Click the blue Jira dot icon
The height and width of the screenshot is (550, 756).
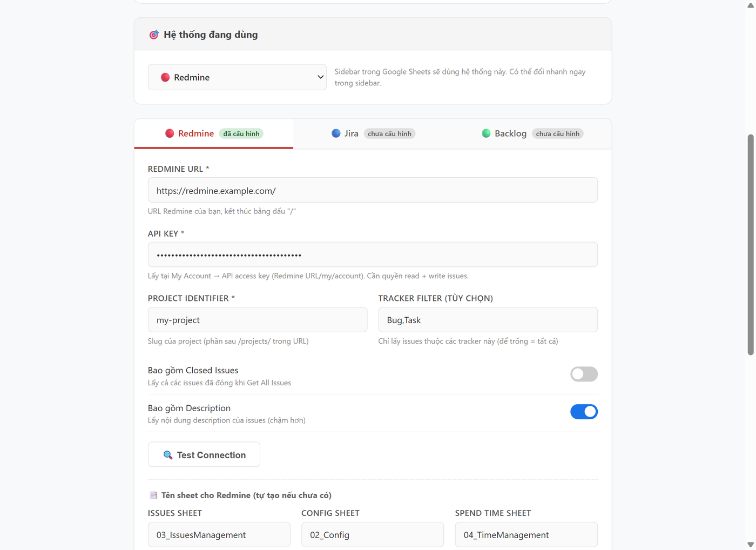tap(336, 133)
